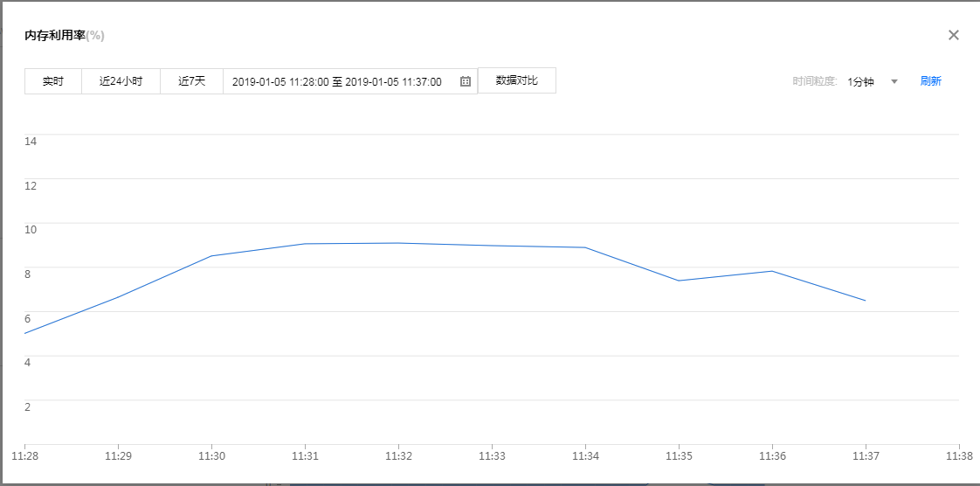Click the chart line peak at 11:32
Image resolution: width=980 pixels, height=486 pixels.
click(x=398, y=243)
